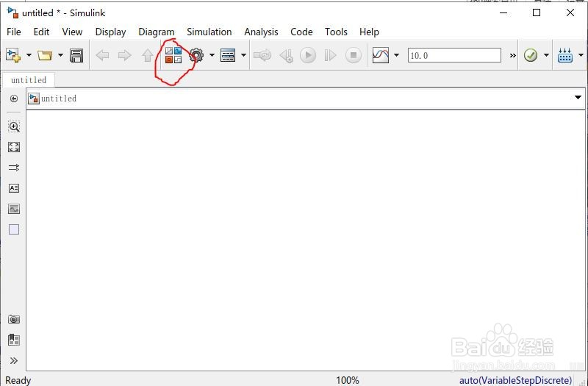Expand the Model Explorer dropdown arrow
The width and height of the screenshot is (588, 386).
point(243,55)
